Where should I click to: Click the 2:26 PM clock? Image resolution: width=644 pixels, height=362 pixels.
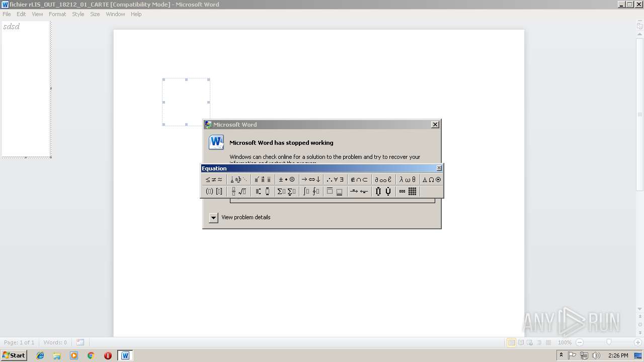coord(618,355)
